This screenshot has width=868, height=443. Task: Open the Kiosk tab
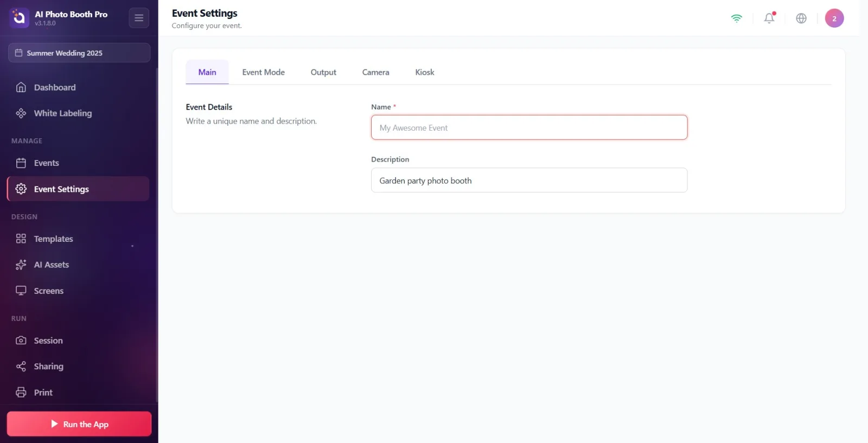(425, 72)
